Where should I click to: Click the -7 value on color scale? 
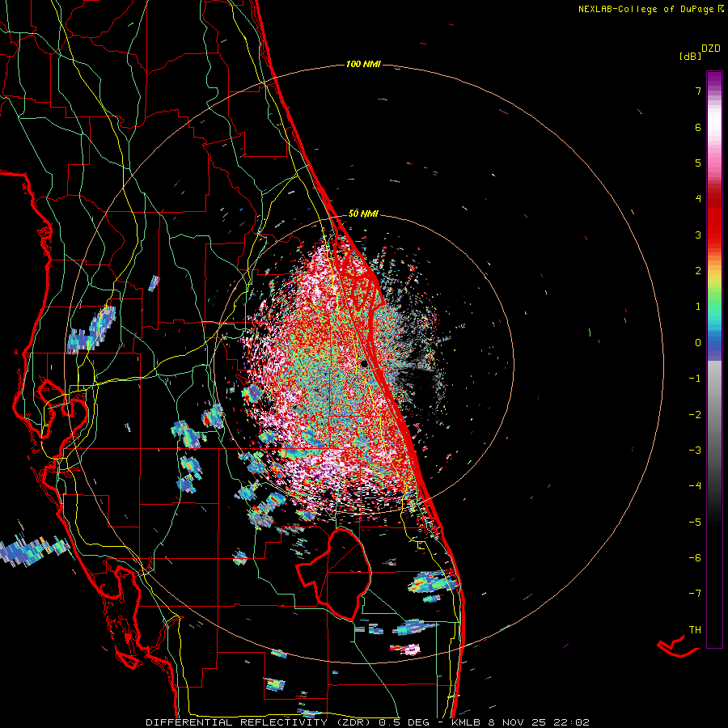pyautogui.click(x=695, y=594)
